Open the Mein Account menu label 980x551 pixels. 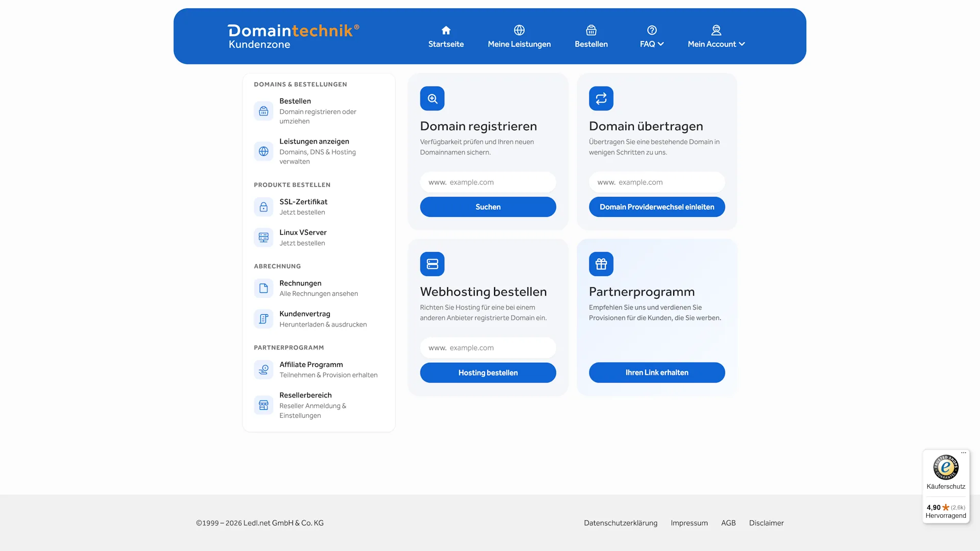point(712,44)
